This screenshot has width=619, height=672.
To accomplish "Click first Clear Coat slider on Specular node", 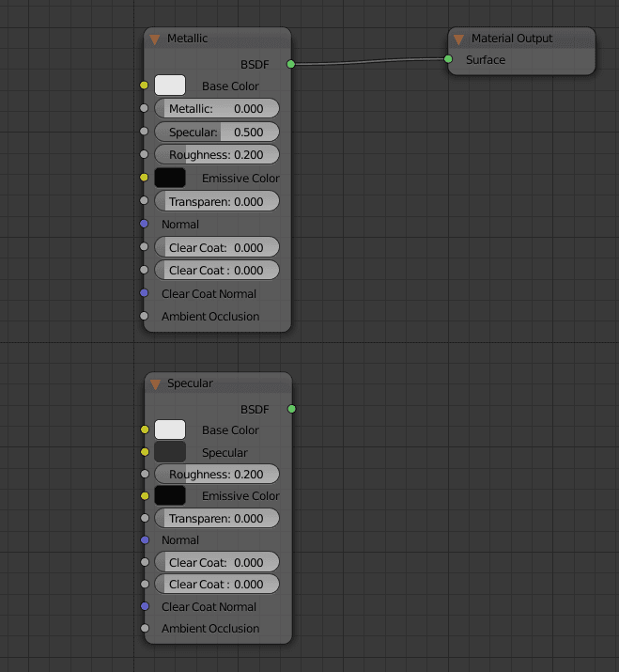I will (217, 562).
